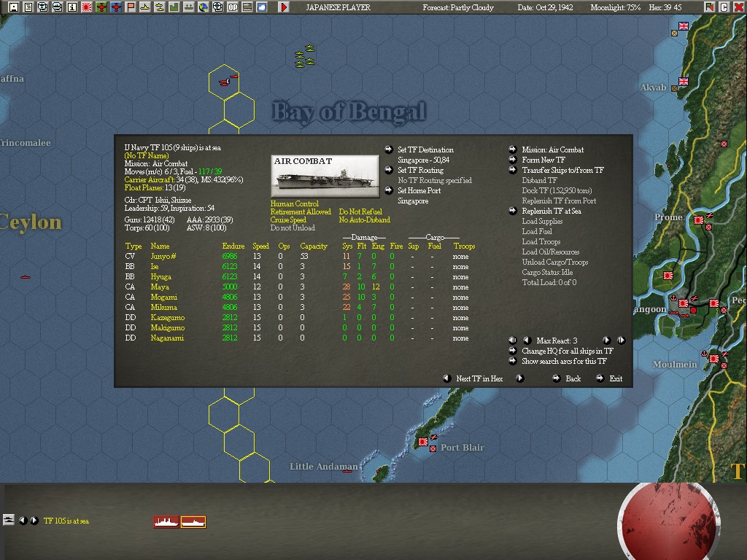Open the document list icon in toolbar
The height and width of the screenshot is (560, 747).
coord(28,7)
